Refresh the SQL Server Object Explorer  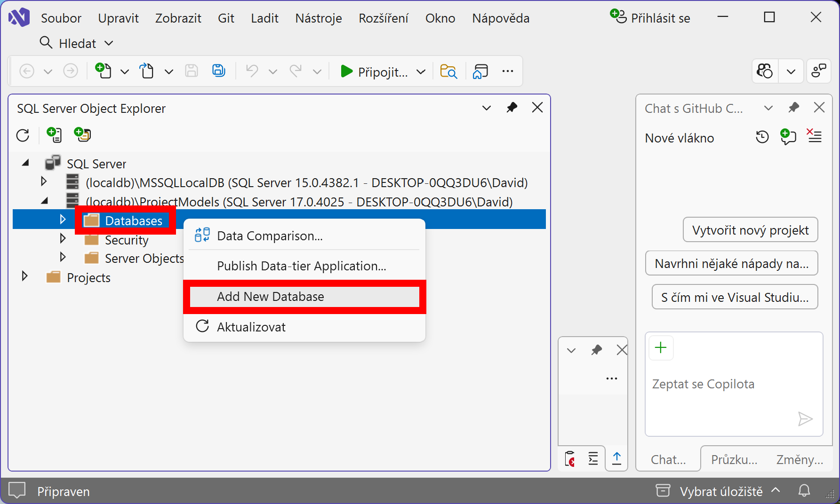click(23, 135)
